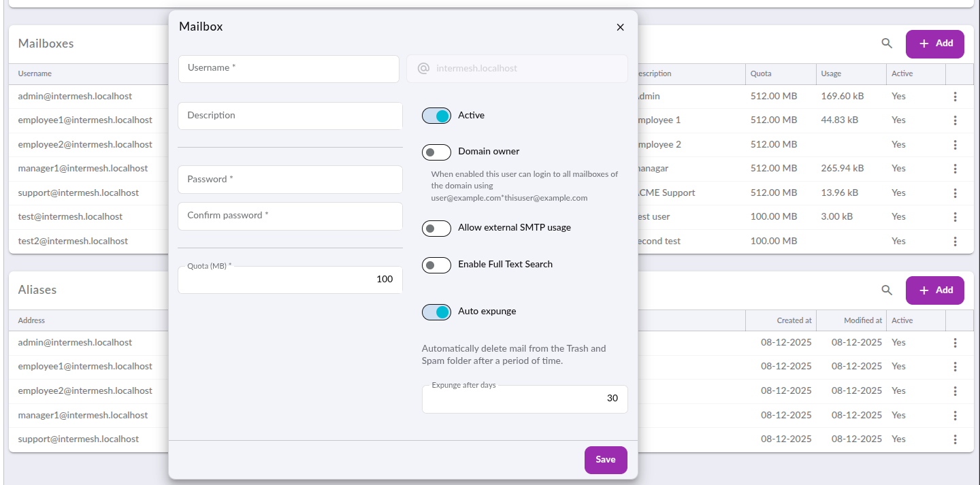980x485 pixels.
Task: Open search in Aliases panel
Action: (887, 290)
